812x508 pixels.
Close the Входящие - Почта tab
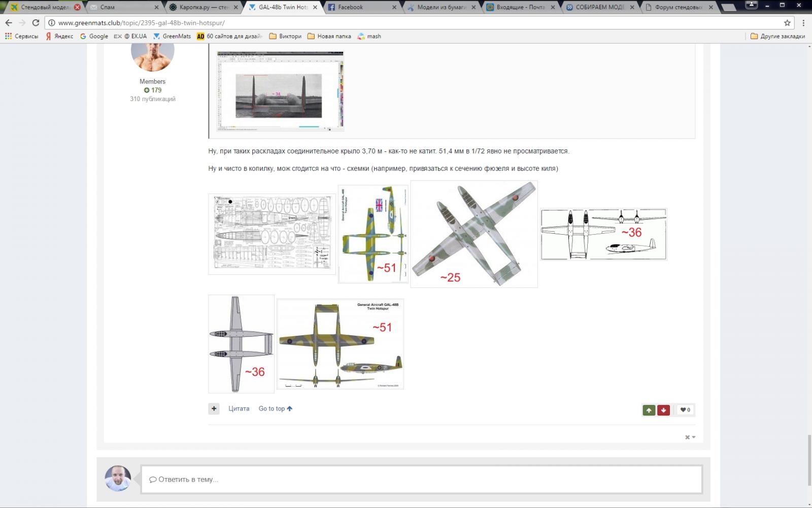click(x=553, y=7)
